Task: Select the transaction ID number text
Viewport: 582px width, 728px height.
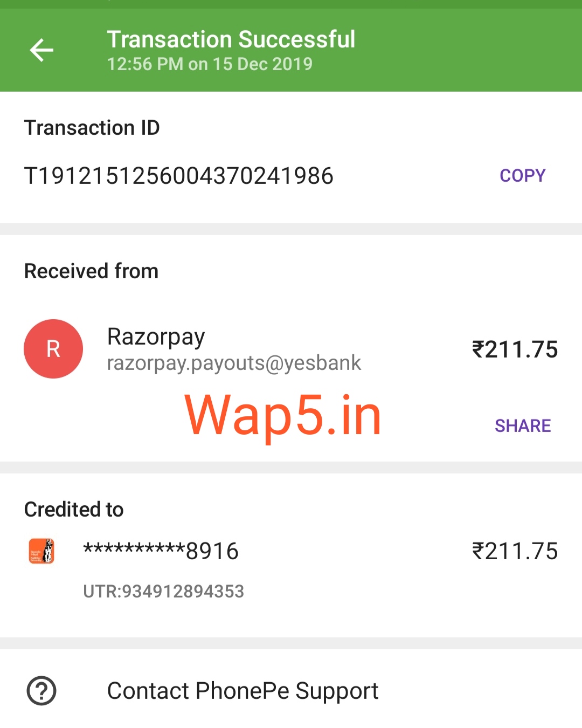Action: 179,176
